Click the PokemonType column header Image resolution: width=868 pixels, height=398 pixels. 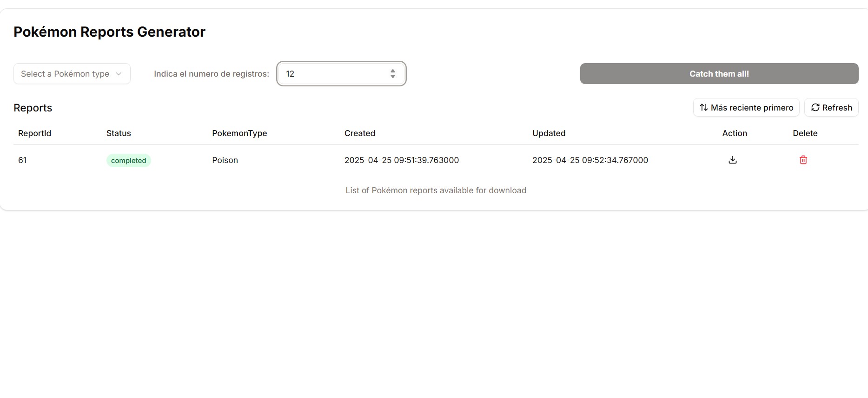pos(239,133)
